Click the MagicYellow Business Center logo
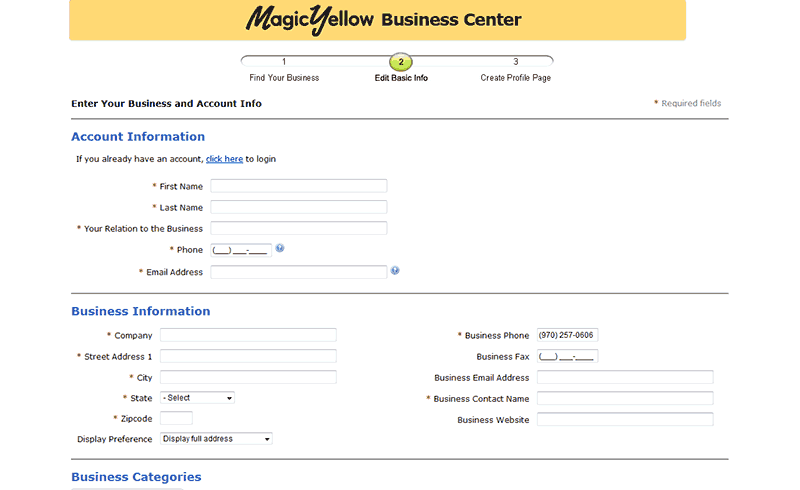The image size is (800, 490). tap(384, 20)
